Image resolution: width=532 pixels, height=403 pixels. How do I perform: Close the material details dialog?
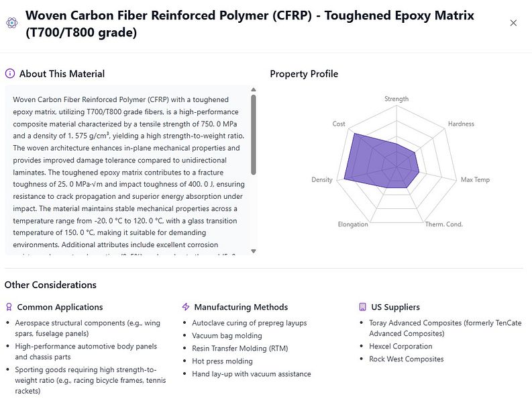[513, 23]
